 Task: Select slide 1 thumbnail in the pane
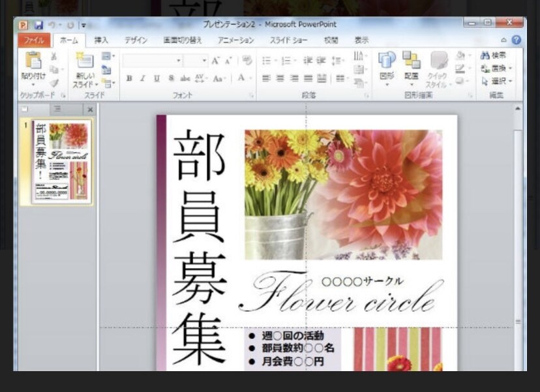pos(62,162)
